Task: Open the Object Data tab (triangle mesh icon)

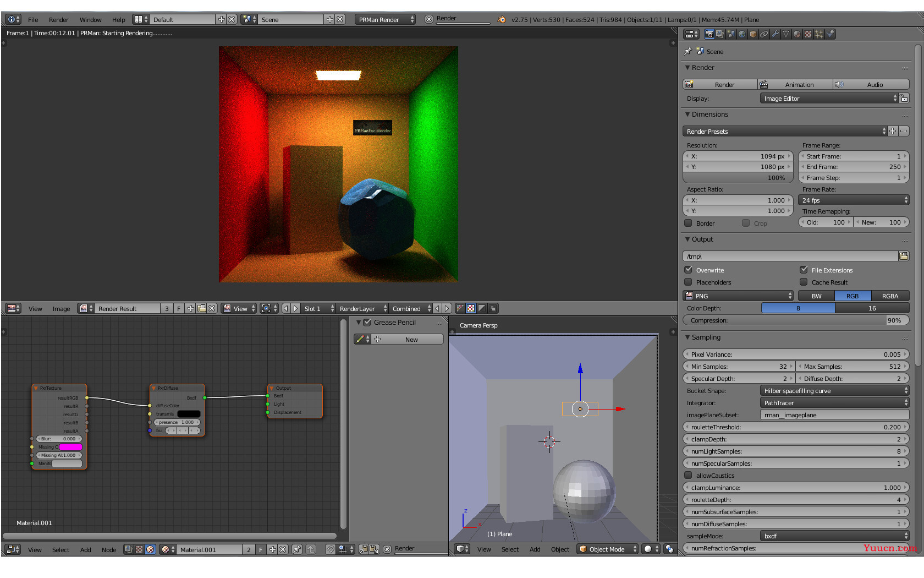Action: click(x=786, y=34)
